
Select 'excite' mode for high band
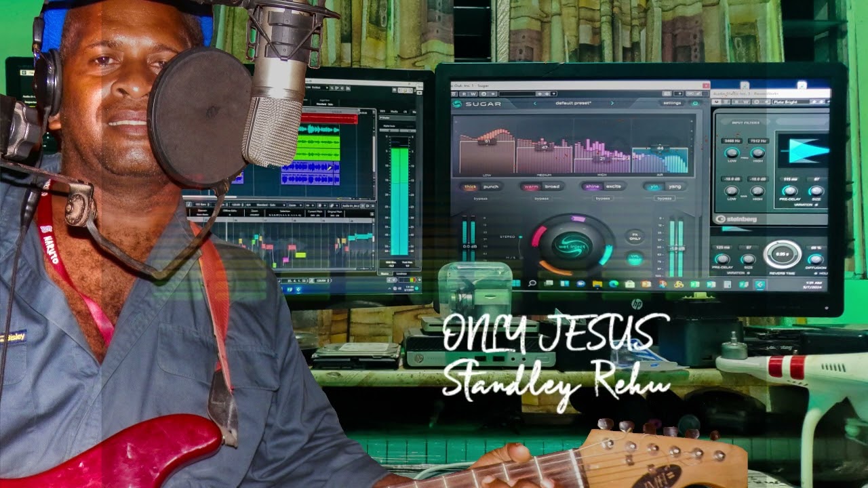pos(614,186)
